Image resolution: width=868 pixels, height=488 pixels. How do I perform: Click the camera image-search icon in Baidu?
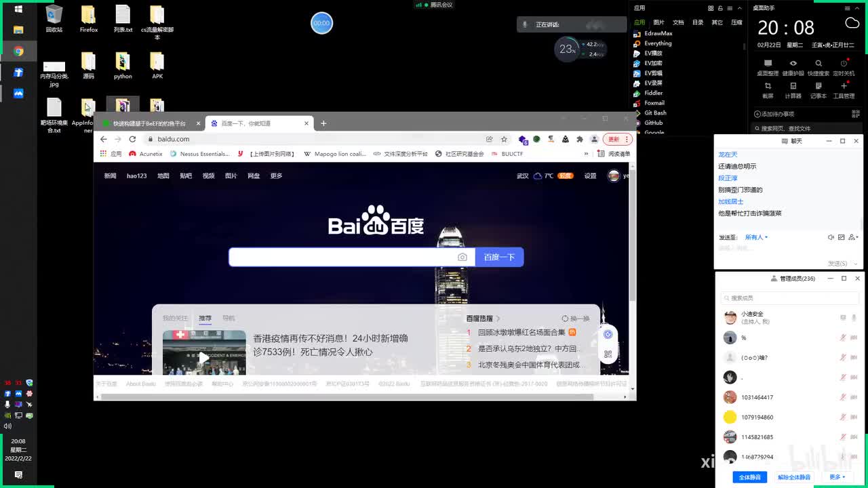(462, 257)
